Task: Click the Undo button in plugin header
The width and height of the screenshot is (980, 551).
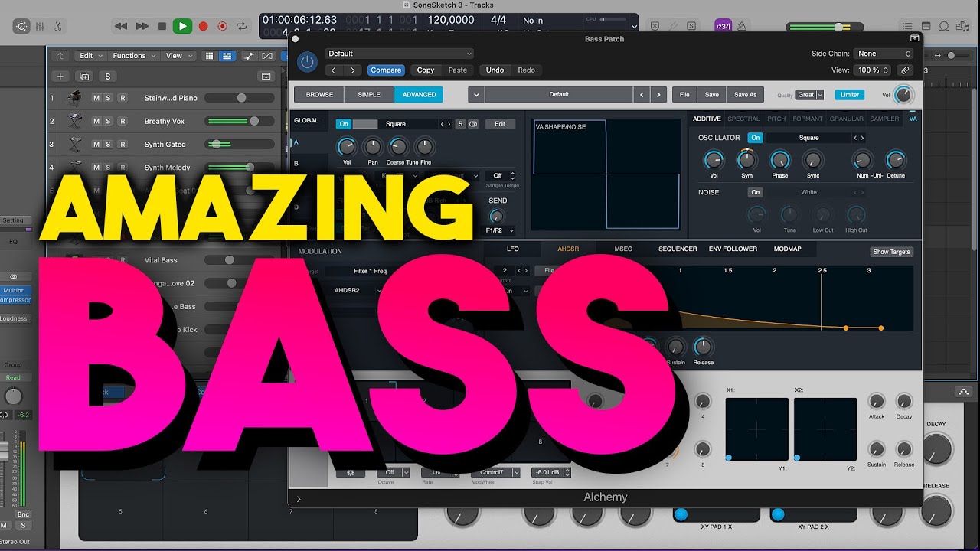Action: click(x=495, y=70)
